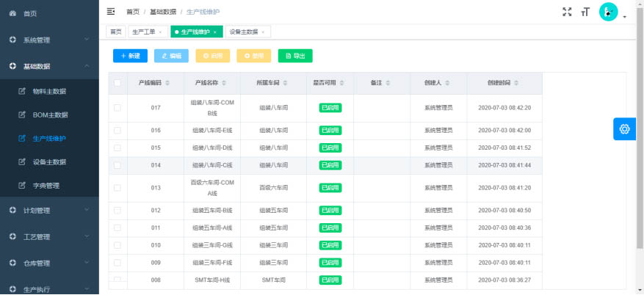Switch to the 首页 tab
The height and width of the screenshot is (295, 644).
pyautogui.click(x=115, y=32)
